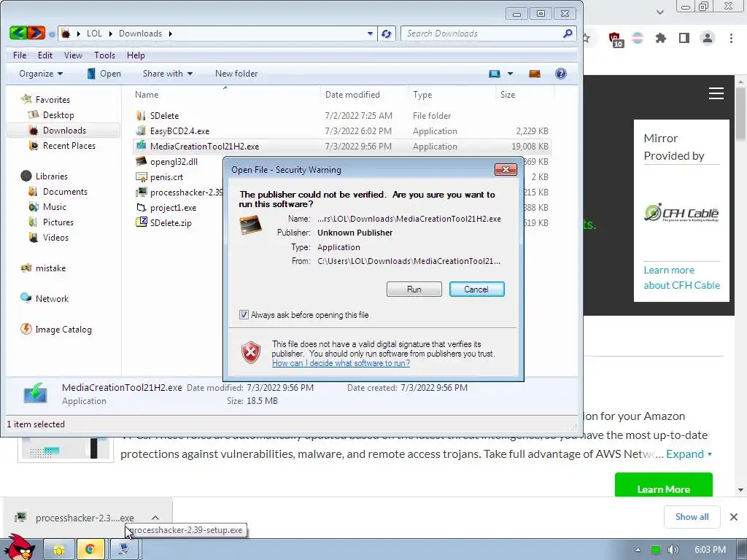Open the address bar history dropdown arrow
This screenshot has height=560, width=747.
click(x=370, y=34)
